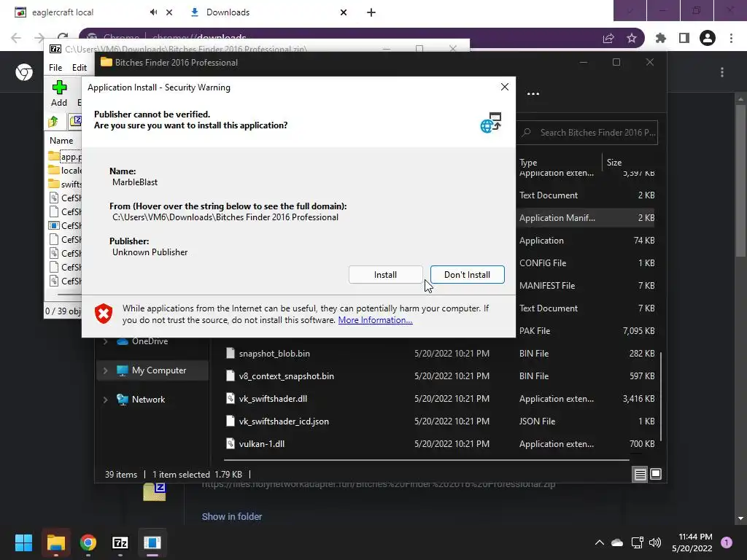Sort by Type column header
Image resolution: width=747 pixels, height=560 pixels.
tap(528, 163)
